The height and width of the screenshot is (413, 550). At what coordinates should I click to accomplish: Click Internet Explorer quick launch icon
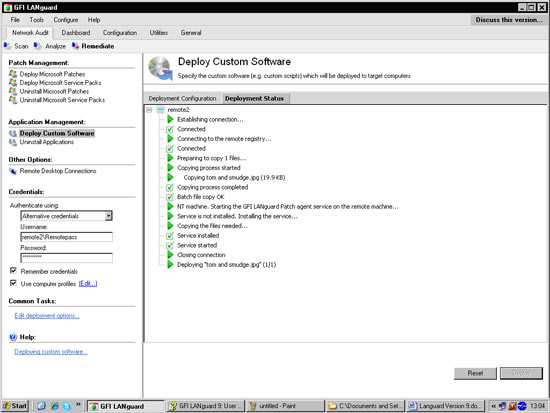(x=54, y=406)
